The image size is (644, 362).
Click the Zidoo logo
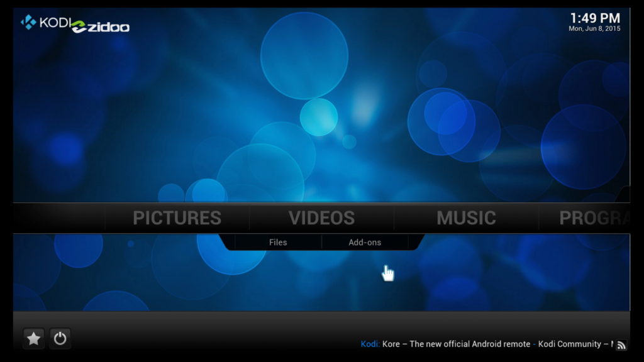click(101, 27)
